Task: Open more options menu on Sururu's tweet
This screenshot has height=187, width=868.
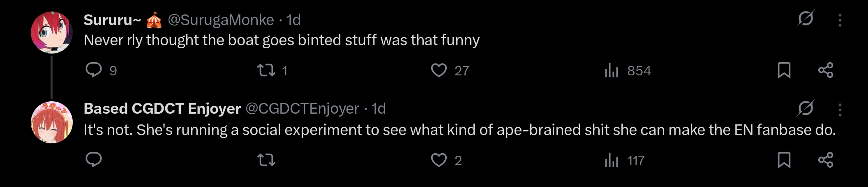Action: [x=840, y=20]
